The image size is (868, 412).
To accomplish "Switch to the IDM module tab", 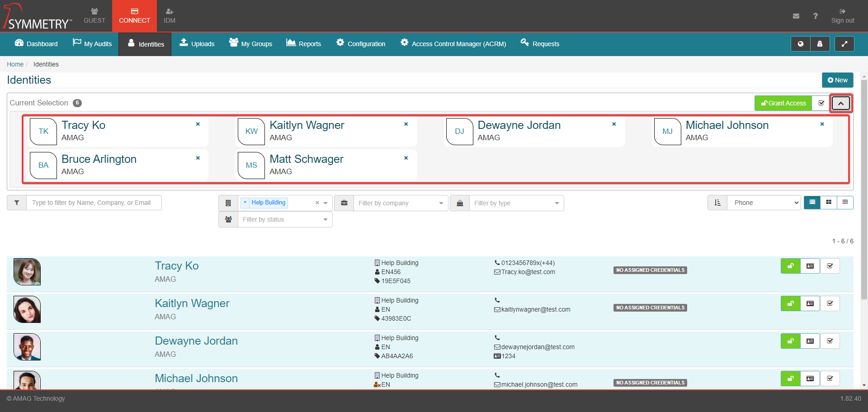I will (170, 16).
